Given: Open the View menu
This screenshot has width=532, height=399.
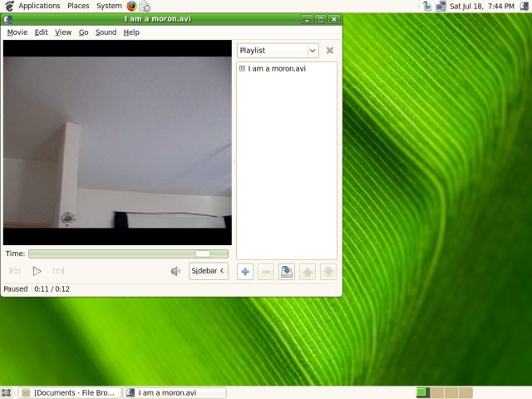Looking at the screenshot, I should click(x=63, y=32).
